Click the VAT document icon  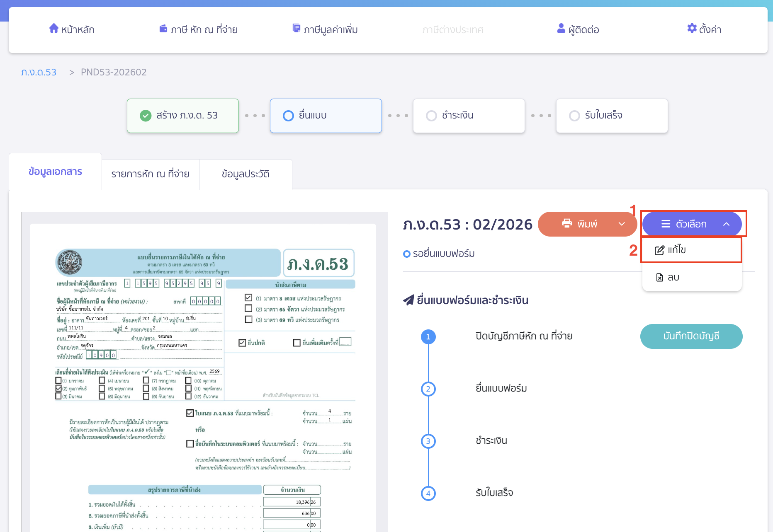click(296, 28)
